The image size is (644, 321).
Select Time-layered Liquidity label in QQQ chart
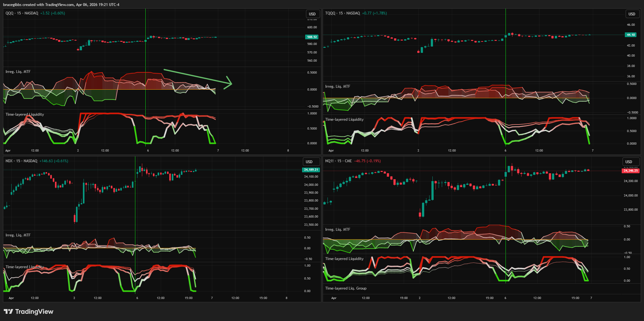click(x=24, y=114)
